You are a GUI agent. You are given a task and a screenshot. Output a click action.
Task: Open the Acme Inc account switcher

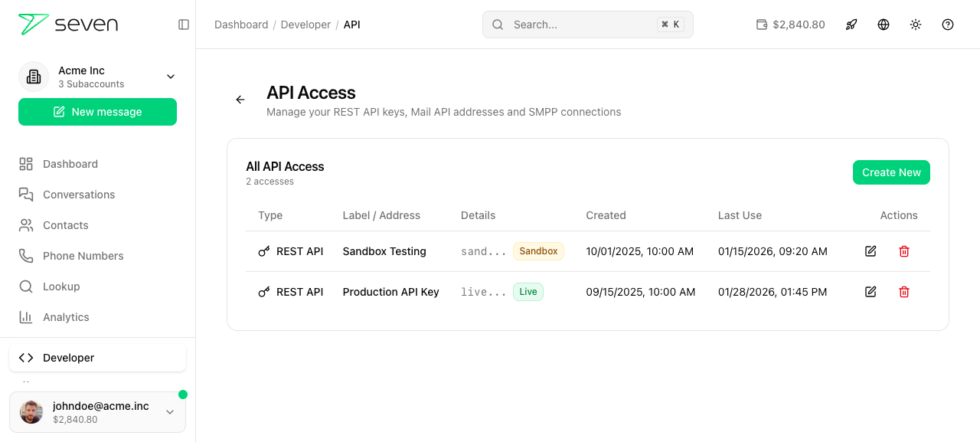(x=97, y=77)
